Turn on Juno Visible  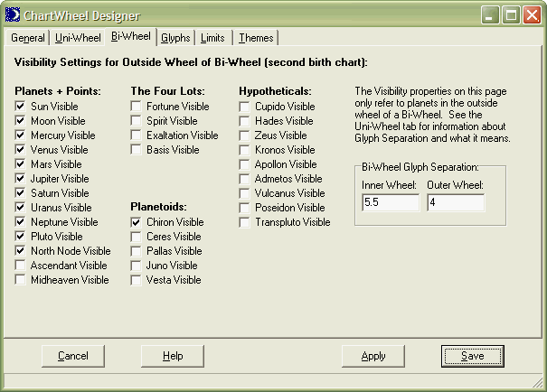coord(136,266)
